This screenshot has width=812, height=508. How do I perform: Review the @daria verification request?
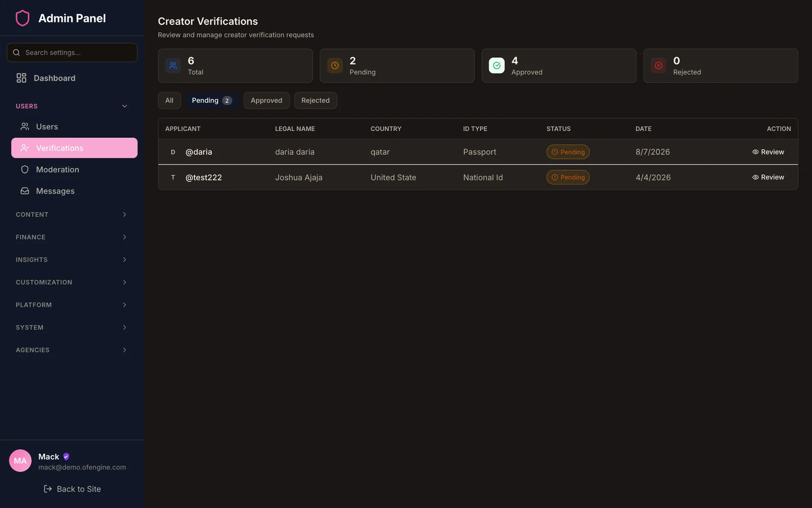click(x=768, y=152)
